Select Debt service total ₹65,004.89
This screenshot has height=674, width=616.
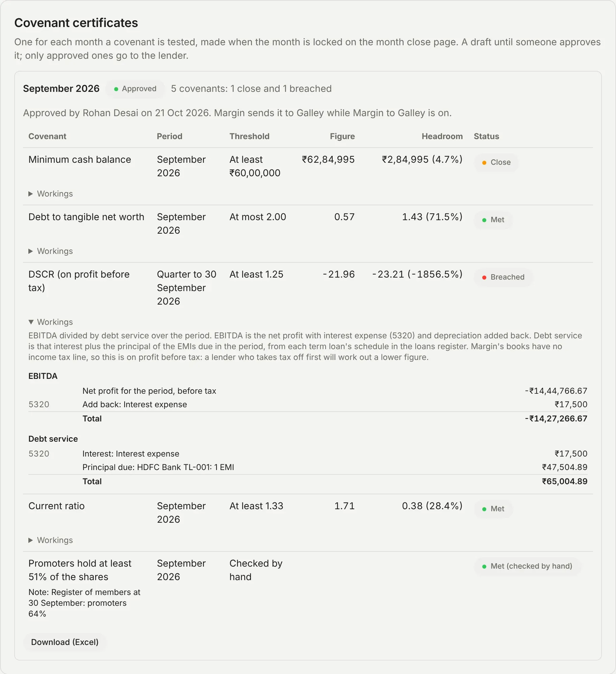point(565,482)
